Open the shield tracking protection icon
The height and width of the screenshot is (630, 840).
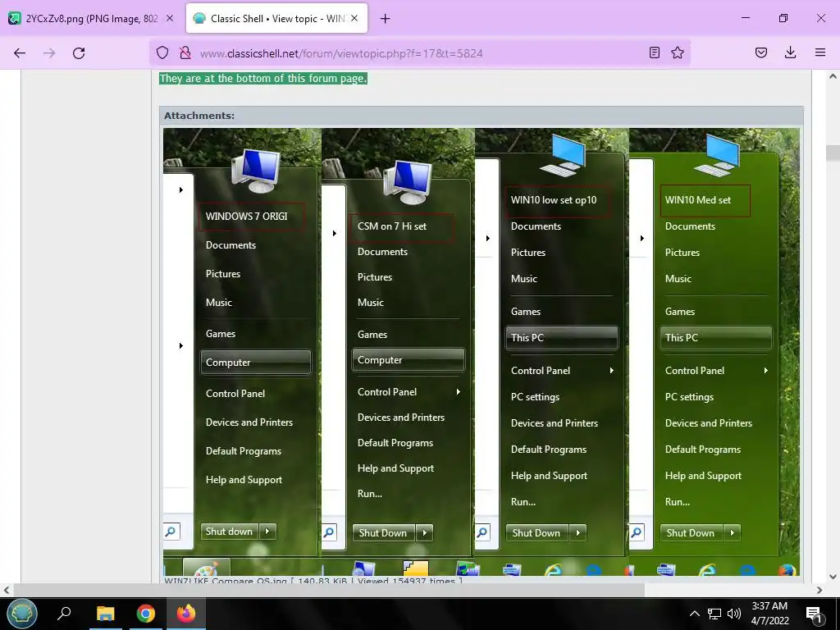coord(162,52)
